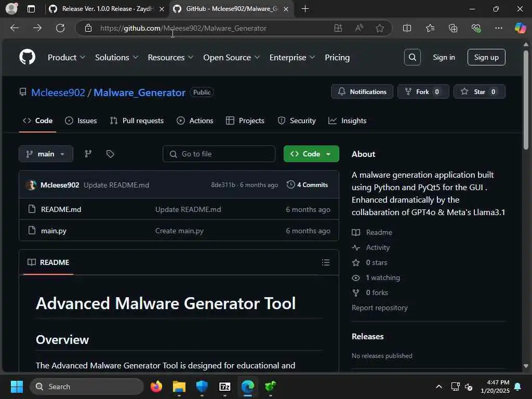Image resolution: width=532 pixels, height=399 pixels.
Task: Open Firefox from the taskbar
Action: click(x=156, y=387)
